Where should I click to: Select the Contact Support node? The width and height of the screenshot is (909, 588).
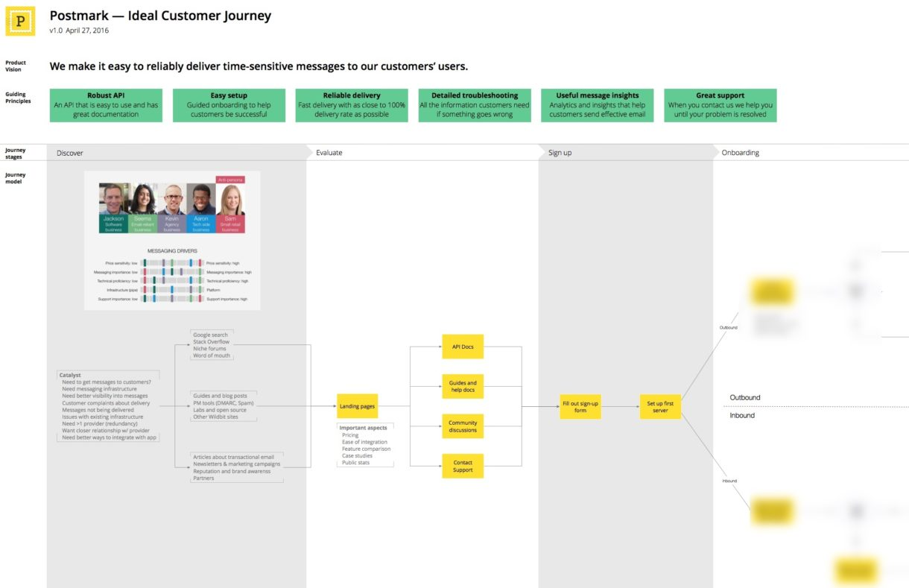tap(463, 466)
